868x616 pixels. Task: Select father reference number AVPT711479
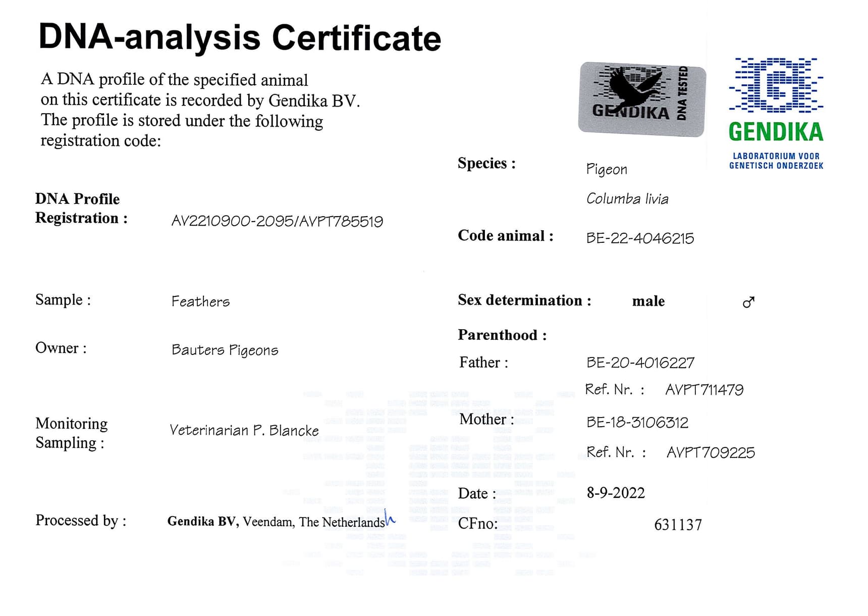704,390
